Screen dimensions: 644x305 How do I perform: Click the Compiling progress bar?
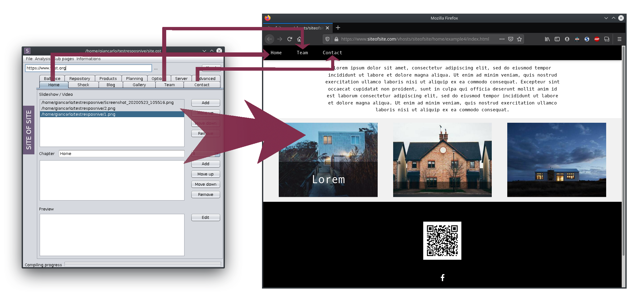[143, 264]
